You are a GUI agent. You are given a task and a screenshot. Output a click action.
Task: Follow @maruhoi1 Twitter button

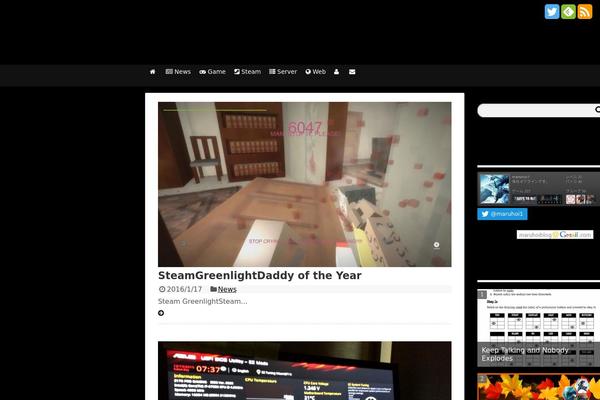tap(502, 214)
